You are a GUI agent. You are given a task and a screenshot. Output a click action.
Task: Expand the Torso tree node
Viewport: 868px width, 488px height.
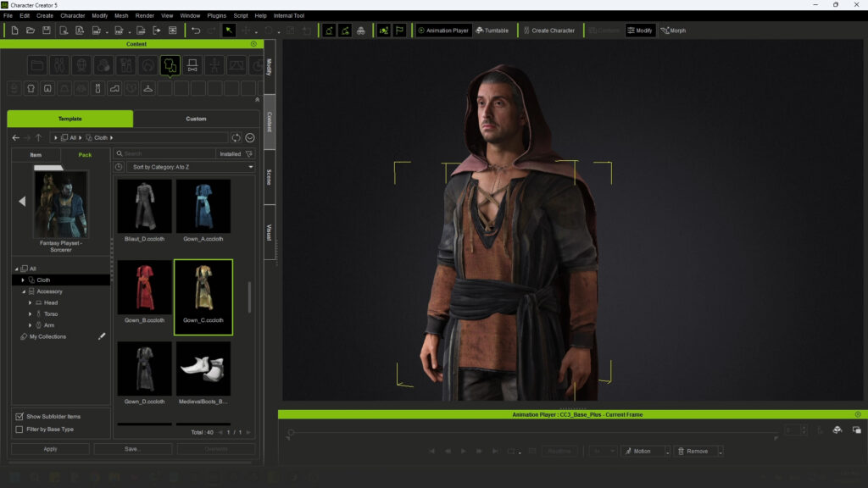pyautogui.click(x=31, y=314)
